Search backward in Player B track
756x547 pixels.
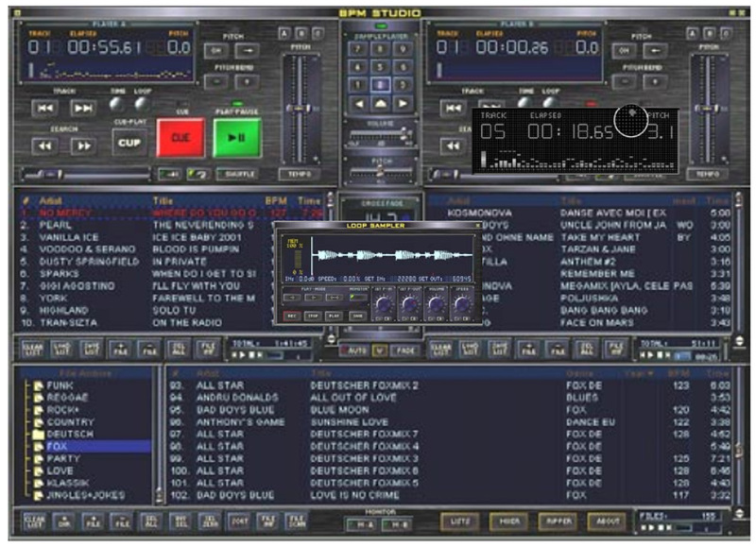[454, 145]
